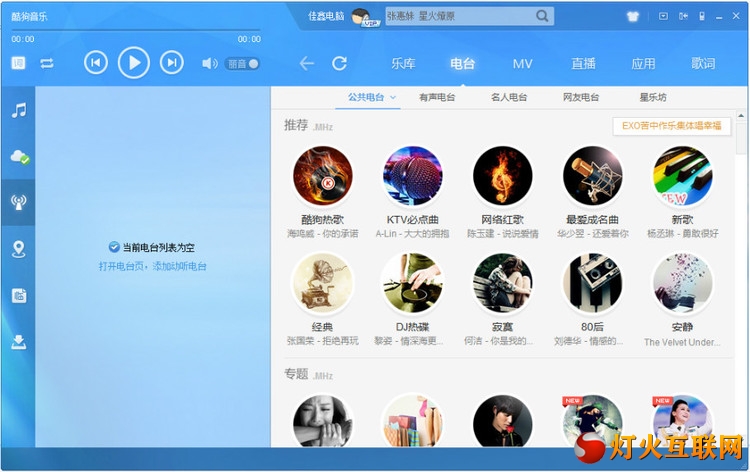750x472 pixels.
Task: Play the 网络红歌 radio station
Action: pyautogui.click(x=502, y=176)
